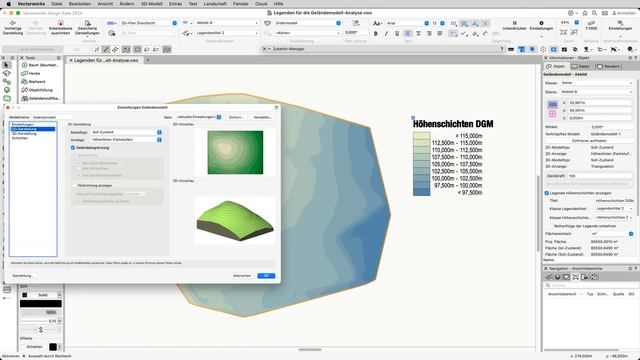Toggle the Geländebegrenzung checkbox
640x360 pixels.
click(73, 148)
